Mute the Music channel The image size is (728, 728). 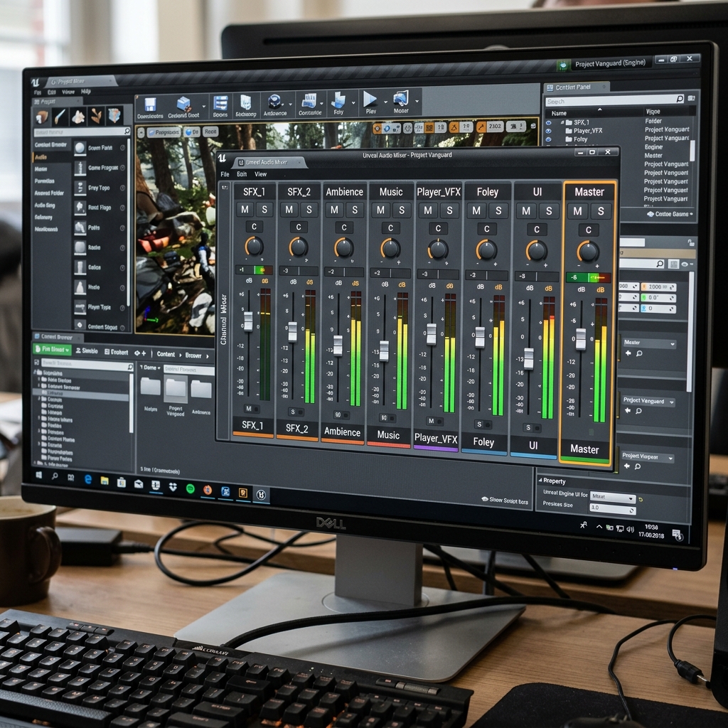381,210
